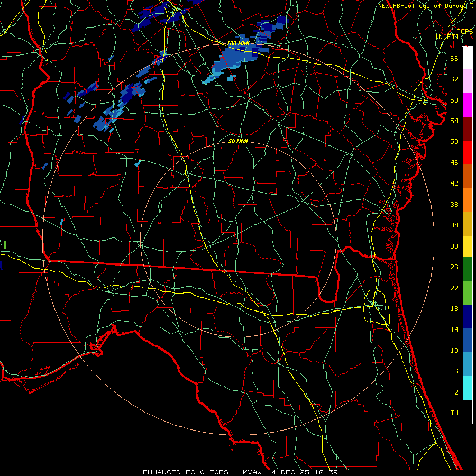Click the legend value "34"
This screenshot has width=476, height=476.
pos(454,225)
